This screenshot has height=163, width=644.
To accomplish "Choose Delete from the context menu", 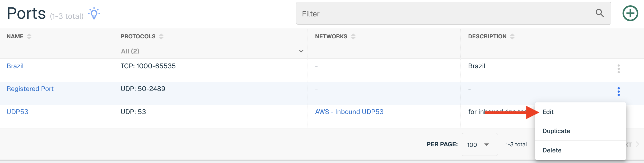I will click(552, 150).
